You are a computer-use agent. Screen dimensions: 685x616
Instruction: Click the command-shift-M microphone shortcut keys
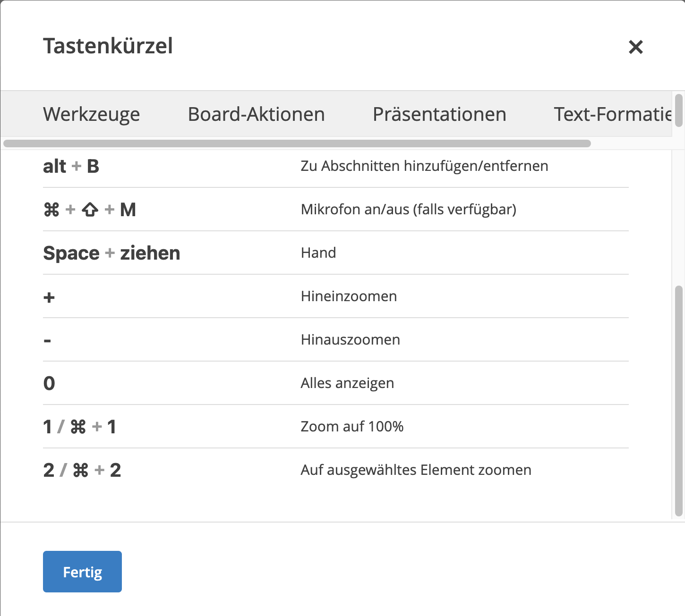click(89, 210)
